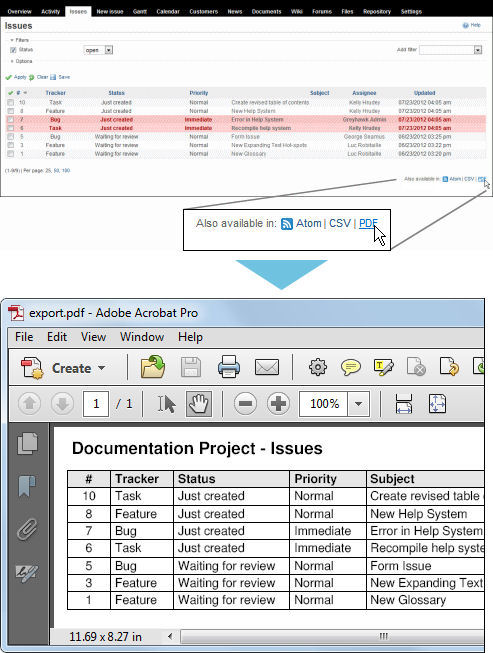Screen dimensions: 493x653
Task: Click the Email envelope icon
Action: pos(266,367)
